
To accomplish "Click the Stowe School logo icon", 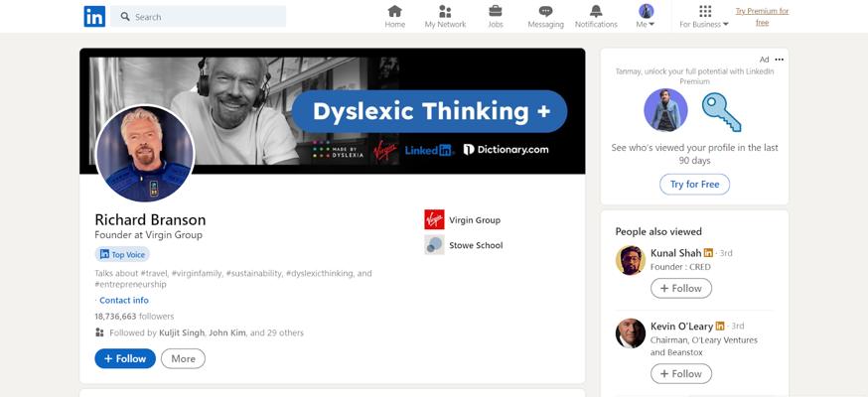I will tap(434, 245).
